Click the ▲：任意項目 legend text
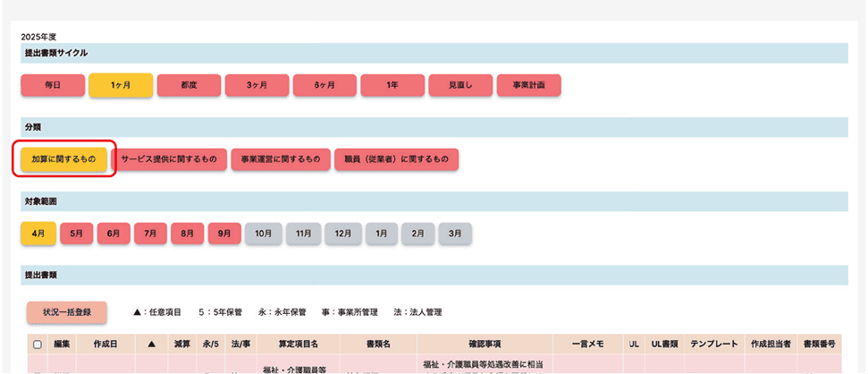The width and height of the screenshot is (868, 374). pyautogui.click(x=157, y=312)
